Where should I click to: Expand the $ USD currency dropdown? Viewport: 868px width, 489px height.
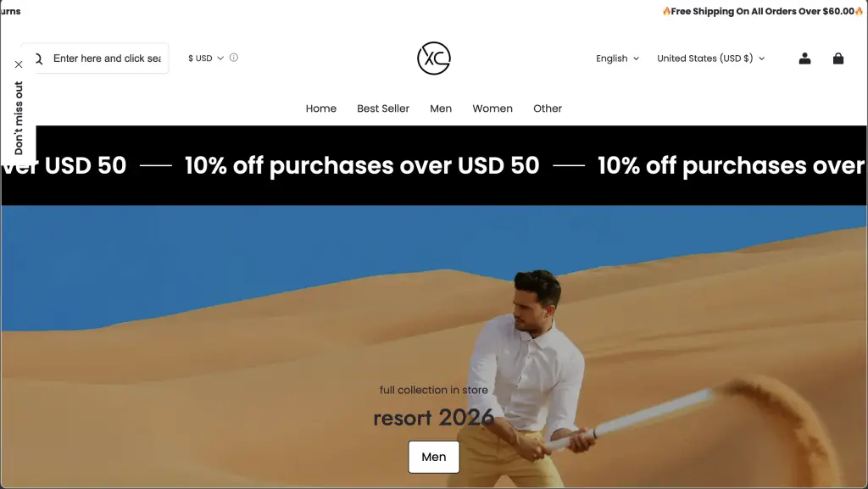pyautogui.click(x=205, y=58)
